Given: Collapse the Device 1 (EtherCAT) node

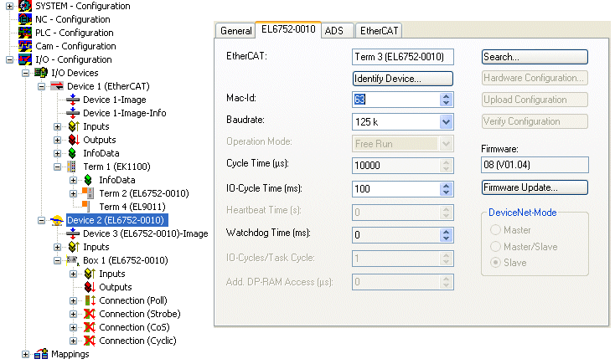Looking at the screenshot, I should 41,86.
